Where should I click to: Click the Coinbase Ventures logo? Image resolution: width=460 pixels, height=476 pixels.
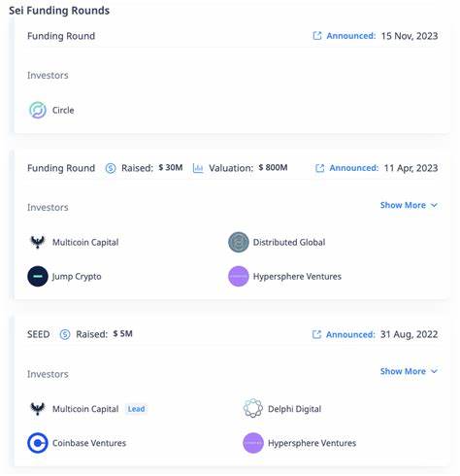[38, 443]
